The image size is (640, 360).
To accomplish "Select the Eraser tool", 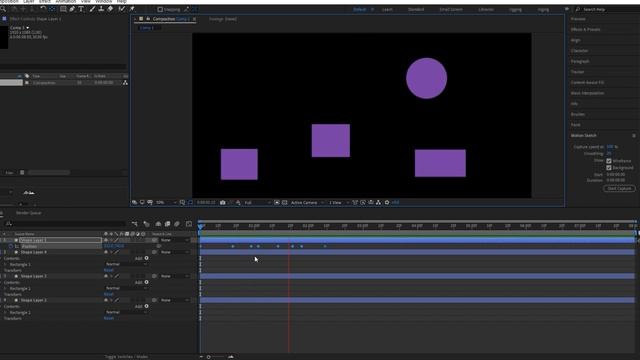I will pyautogui.click(x=110, y=9).
